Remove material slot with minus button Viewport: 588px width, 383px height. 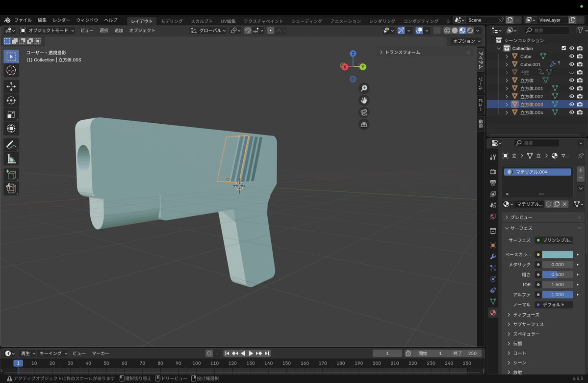tap(581, 178)
